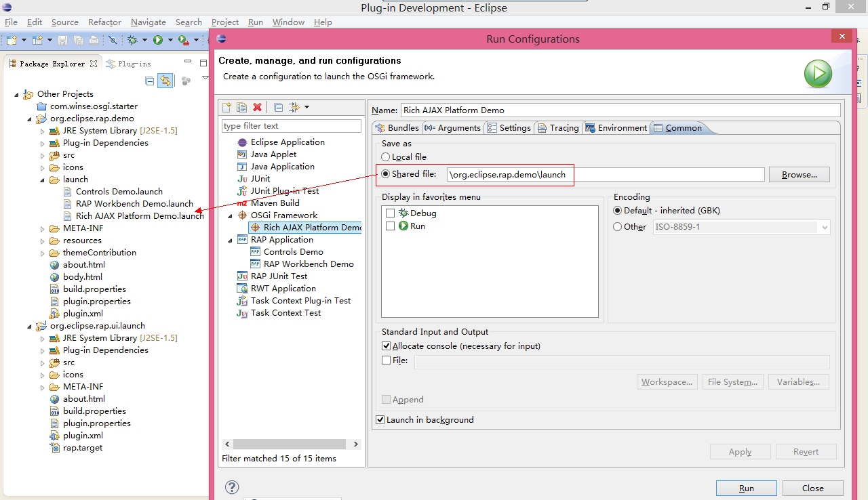Open the Navigate menu
868x500 pixels.
[148, 22]
